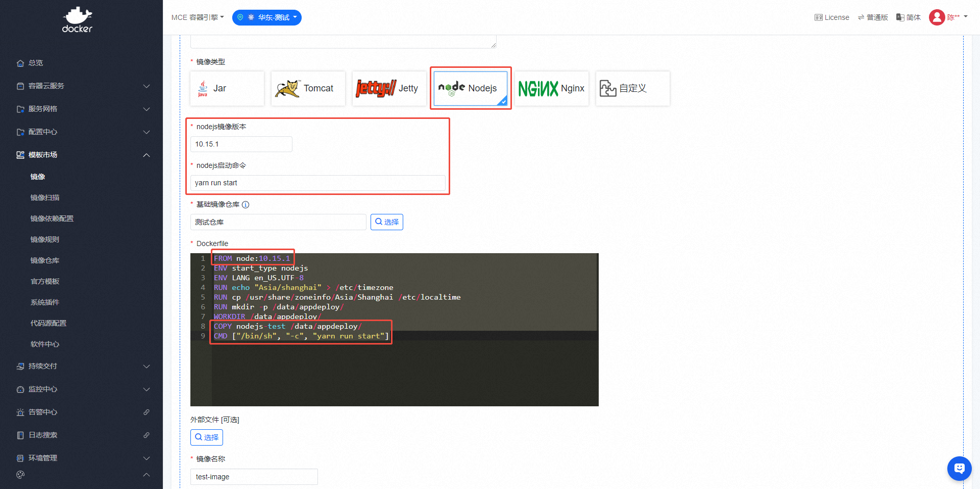Click 选择 button under 外部文件
The image size is (980, 489).
(x=207, y=437)
